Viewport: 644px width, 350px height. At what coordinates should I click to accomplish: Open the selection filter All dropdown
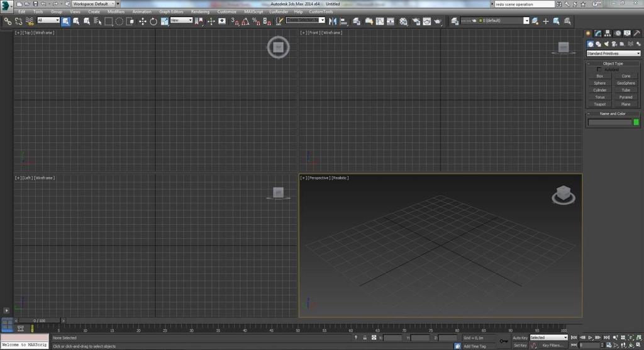click(48, 20)
